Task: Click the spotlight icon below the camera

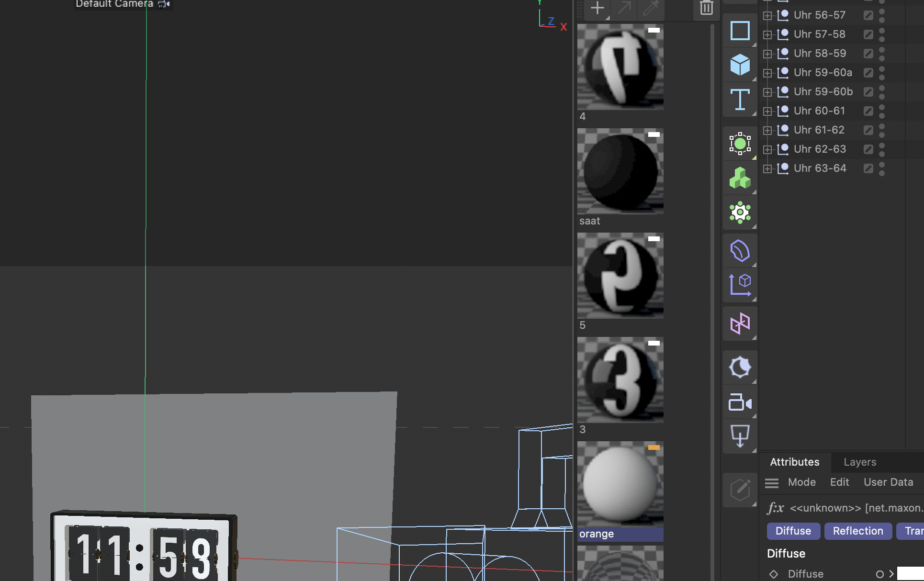Action: tap(740, 436)
